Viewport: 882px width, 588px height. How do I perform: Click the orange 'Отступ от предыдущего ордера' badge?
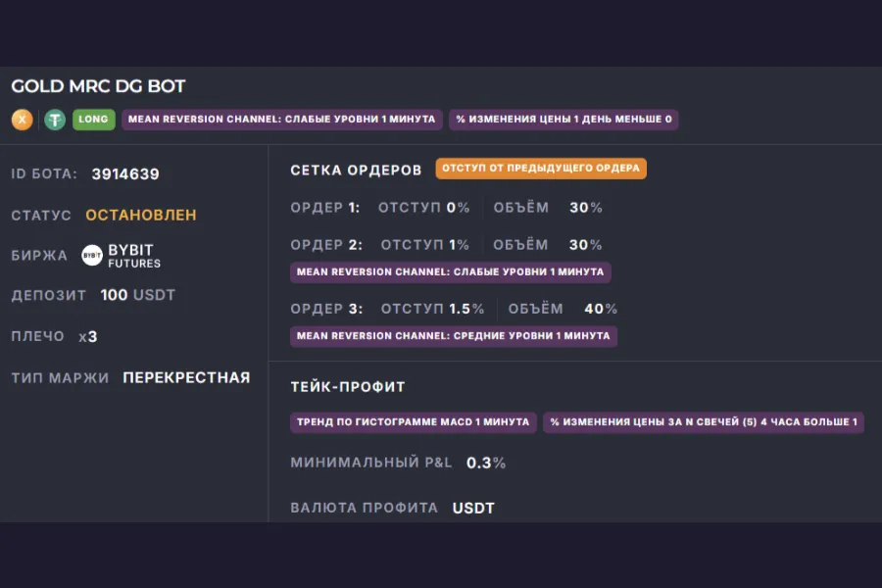pyautogui.click(x=541, y=169)
